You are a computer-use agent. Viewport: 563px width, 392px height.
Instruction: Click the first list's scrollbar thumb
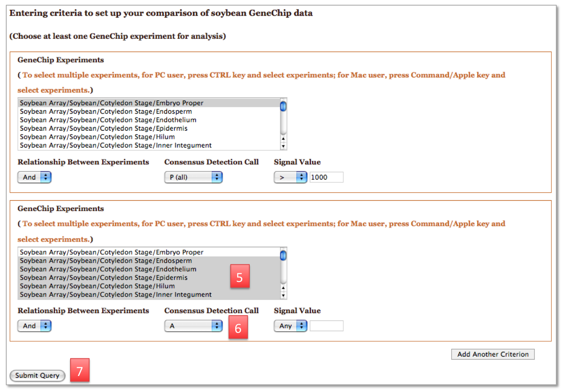(283, 107)
